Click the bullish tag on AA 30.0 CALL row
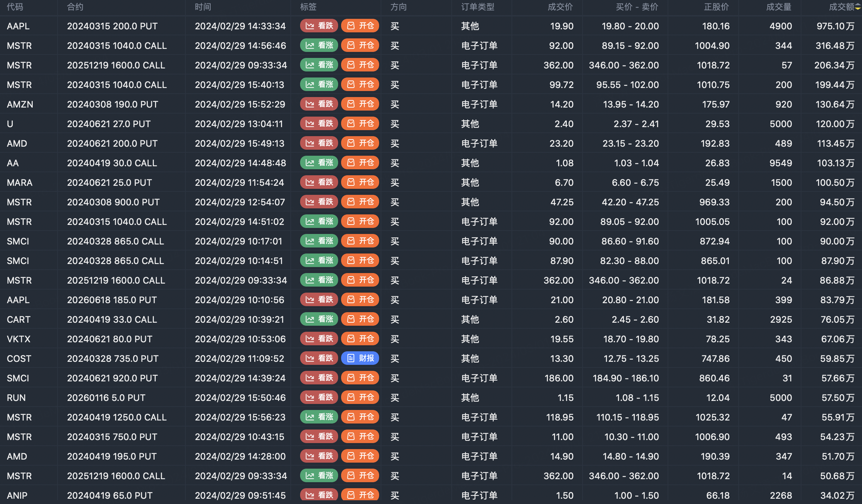862x504 pixels. click(x=319, y=163)
